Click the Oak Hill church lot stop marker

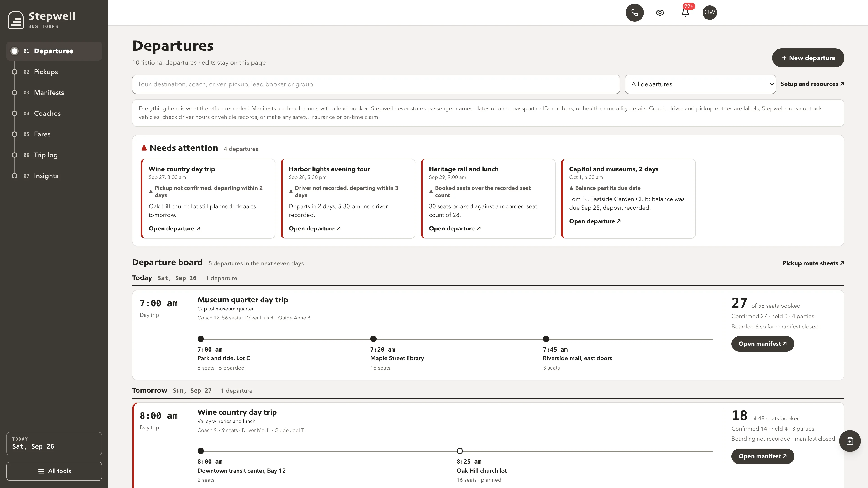[460, 451]
